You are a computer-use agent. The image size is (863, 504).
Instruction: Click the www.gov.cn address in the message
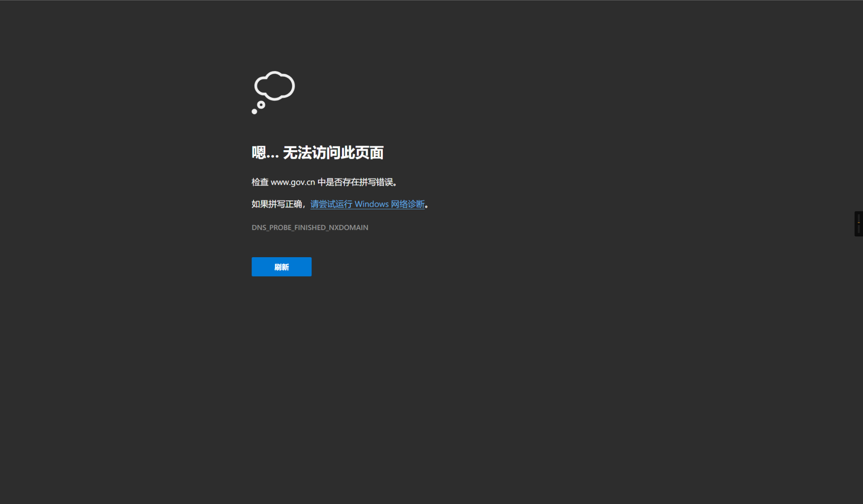293,182
